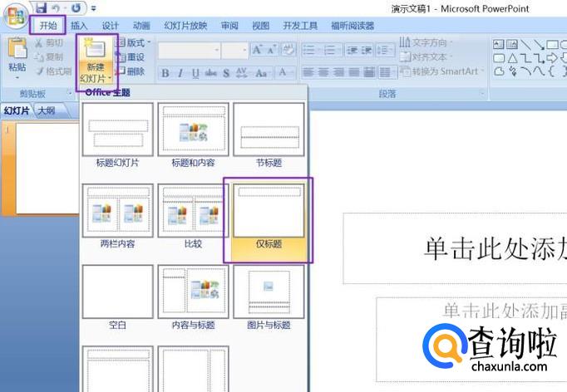Click the decrease list level icon
This screenshot has height=392, width=567.
352,50
